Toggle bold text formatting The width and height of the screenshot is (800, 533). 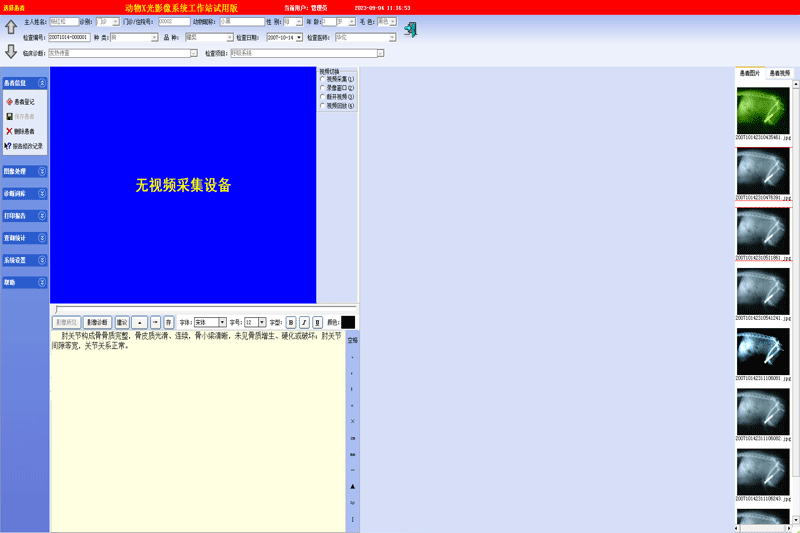pos(291,322)
